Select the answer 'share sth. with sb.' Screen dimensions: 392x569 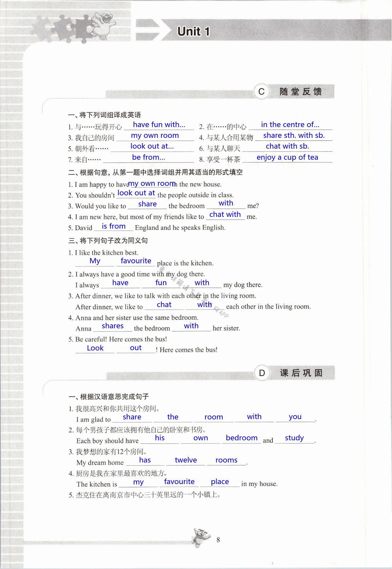[x=294, y=135]
